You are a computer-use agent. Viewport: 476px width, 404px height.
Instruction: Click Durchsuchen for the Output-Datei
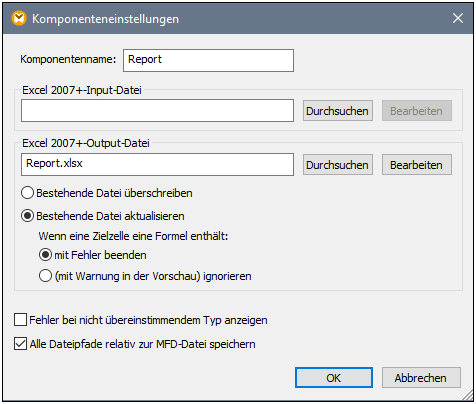click(338, 165)
